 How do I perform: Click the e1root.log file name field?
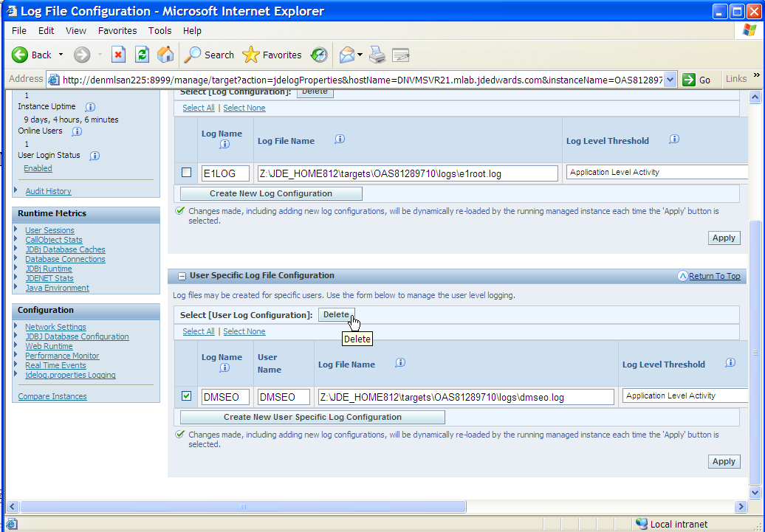408,173
